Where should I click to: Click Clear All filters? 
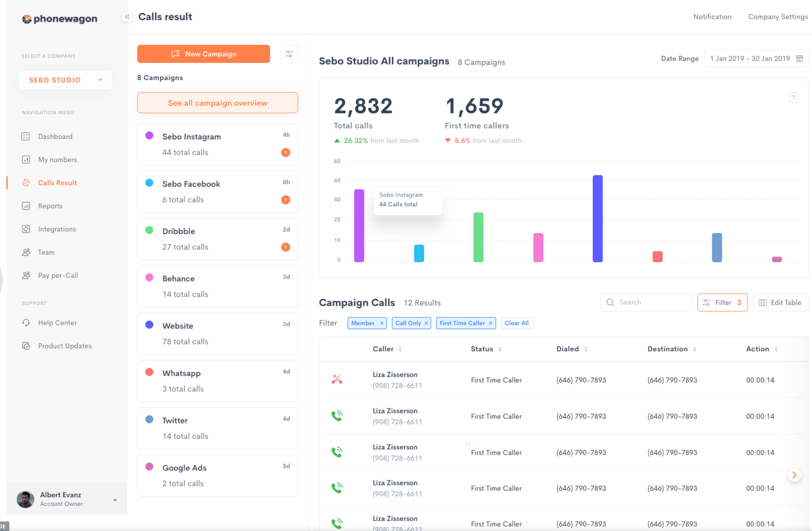pyautogui.click(x=516, y=323)
